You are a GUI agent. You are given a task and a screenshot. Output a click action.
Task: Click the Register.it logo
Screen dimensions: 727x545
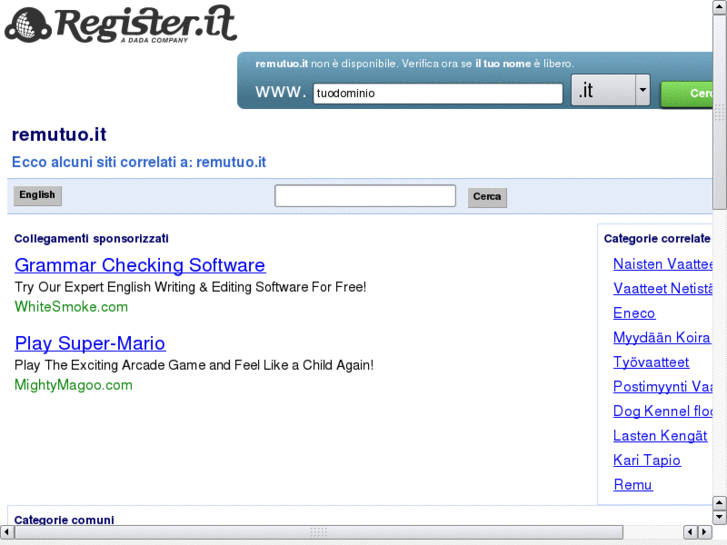pos(121,25)
